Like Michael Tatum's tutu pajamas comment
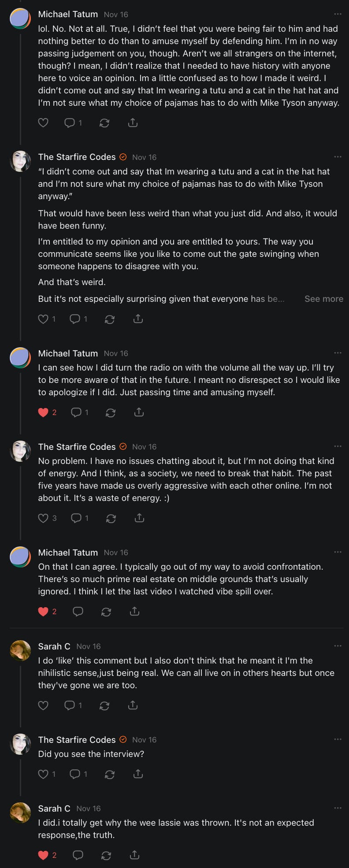This screenshot has height=868, width=349. 43,123
